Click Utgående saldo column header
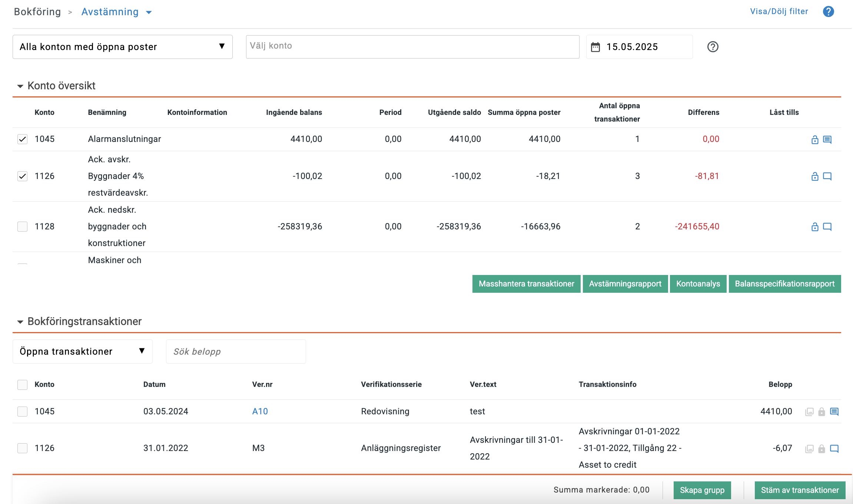 454,112
